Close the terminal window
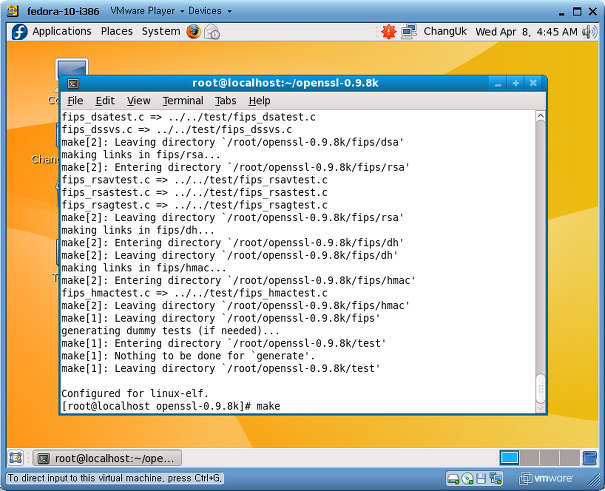Screen dimensions: 605x491 click(x=533, y=83)
